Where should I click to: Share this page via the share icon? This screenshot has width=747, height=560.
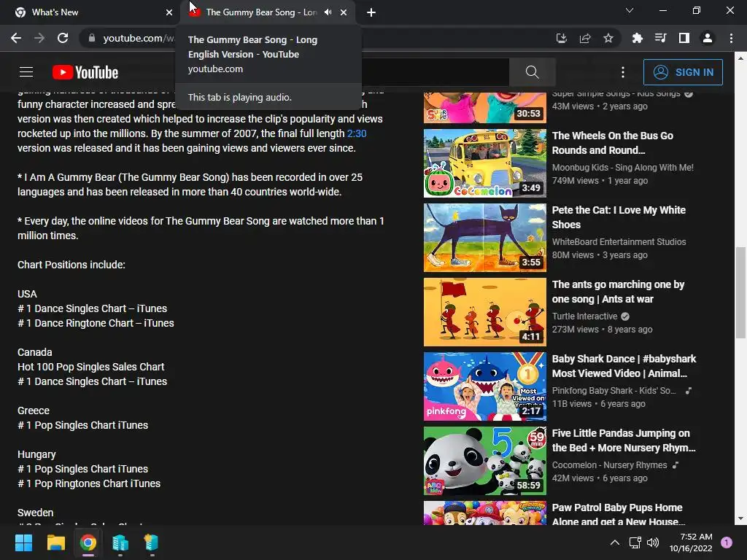coord(585,38)
